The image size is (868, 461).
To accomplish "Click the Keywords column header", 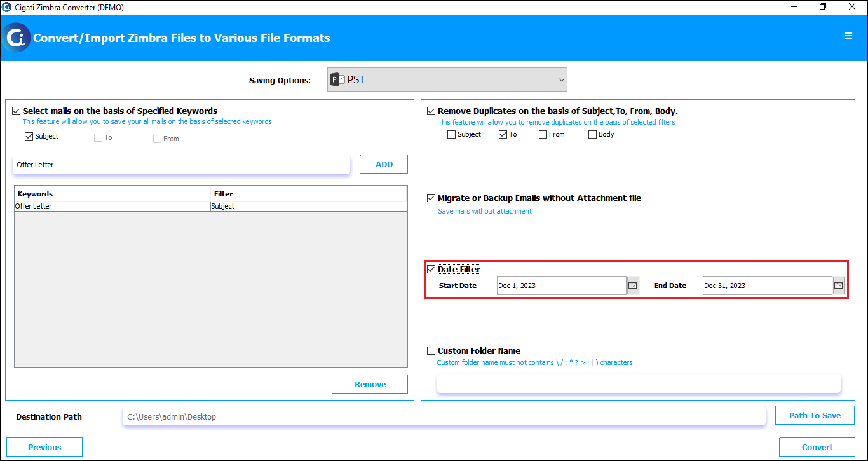I will [x=112, y=193].
